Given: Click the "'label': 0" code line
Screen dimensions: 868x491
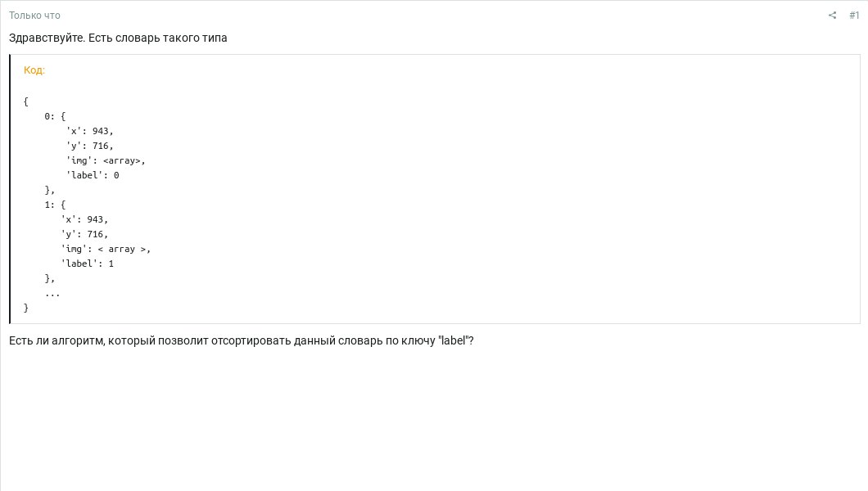Looking at the screenshot, I should pyautogui.click(x=93, y=175).
